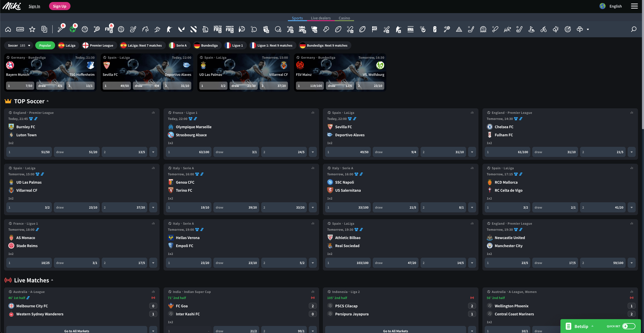This screenshot has width=644, height=333.
Task: Open the English language selector
Action: pos(611,6)
